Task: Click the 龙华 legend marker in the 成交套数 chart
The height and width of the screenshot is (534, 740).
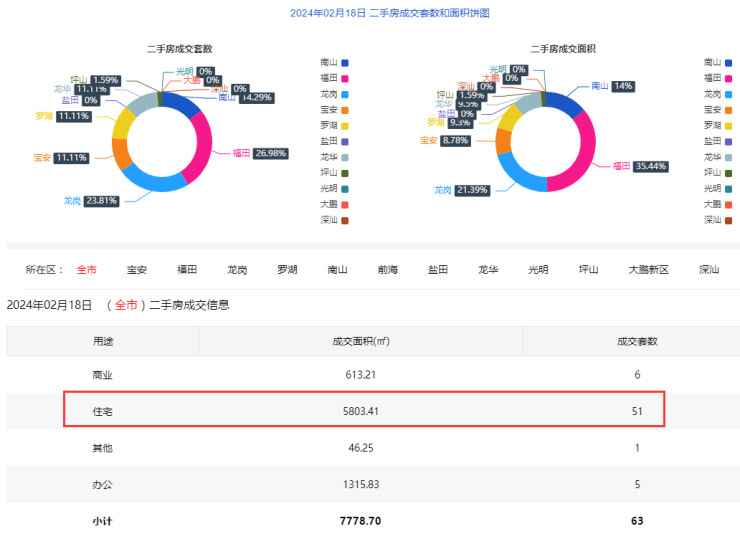Action: click(x=345, y=157)
